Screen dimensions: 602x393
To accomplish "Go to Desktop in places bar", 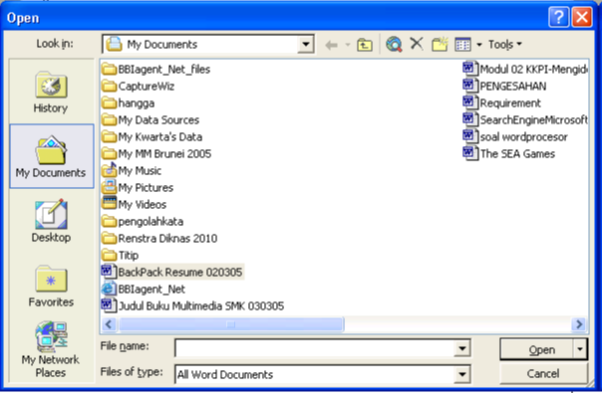I will pos(51,221).
